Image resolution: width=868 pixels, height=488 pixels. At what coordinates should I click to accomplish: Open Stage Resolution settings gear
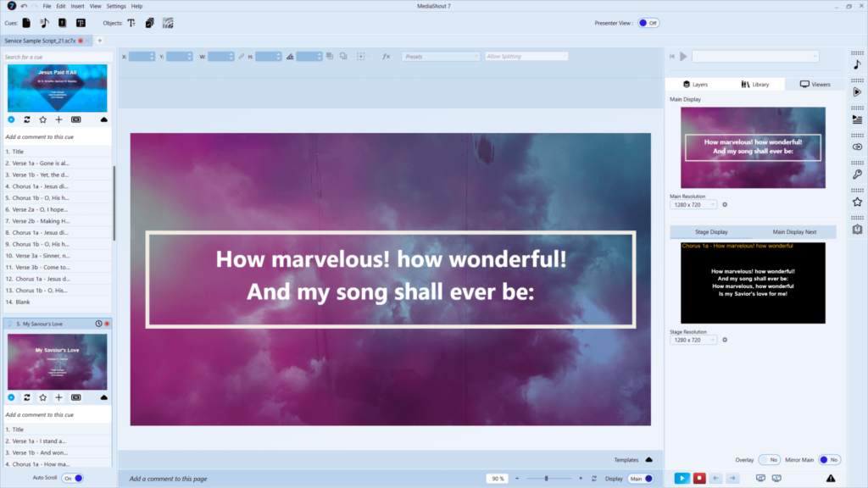tap(725, 341)
